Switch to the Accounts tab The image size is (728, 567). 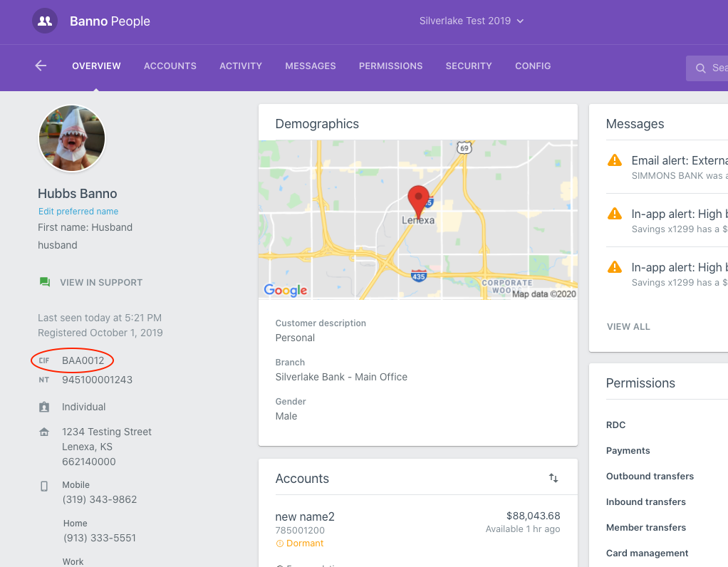pyautogui.click(x=170, y=66)
